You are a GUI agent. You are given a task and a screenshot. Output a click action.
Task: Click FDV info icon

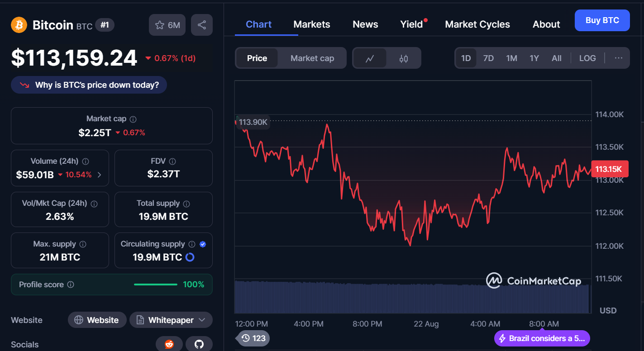(x=172, y=161)
